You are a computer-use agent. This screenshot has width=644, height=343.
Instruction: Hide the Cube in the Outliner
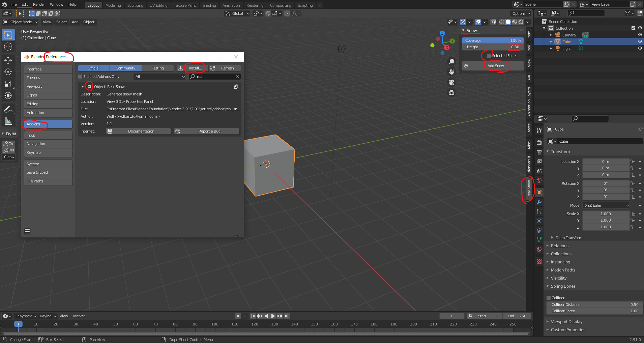tap(640, 41)
